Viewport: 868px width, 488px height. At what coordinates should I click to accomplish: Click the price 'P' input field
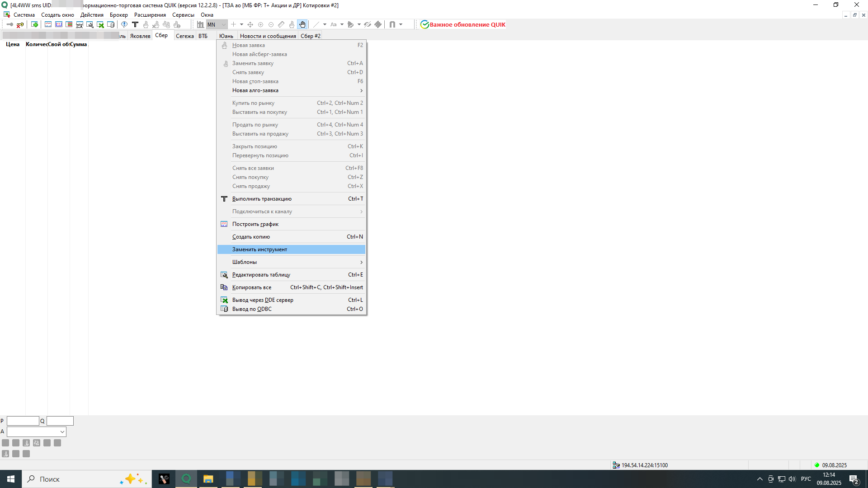[23, 421]
